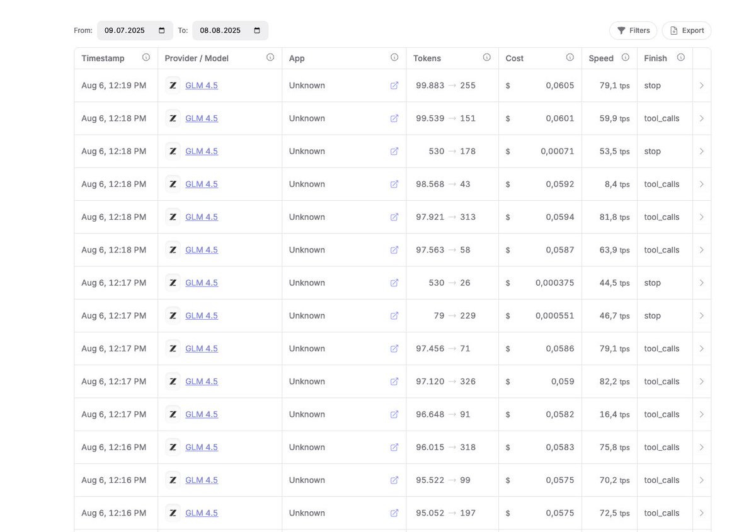Click the info icon beside the Speed header
The image size is (756, 532).
[626, 57]
